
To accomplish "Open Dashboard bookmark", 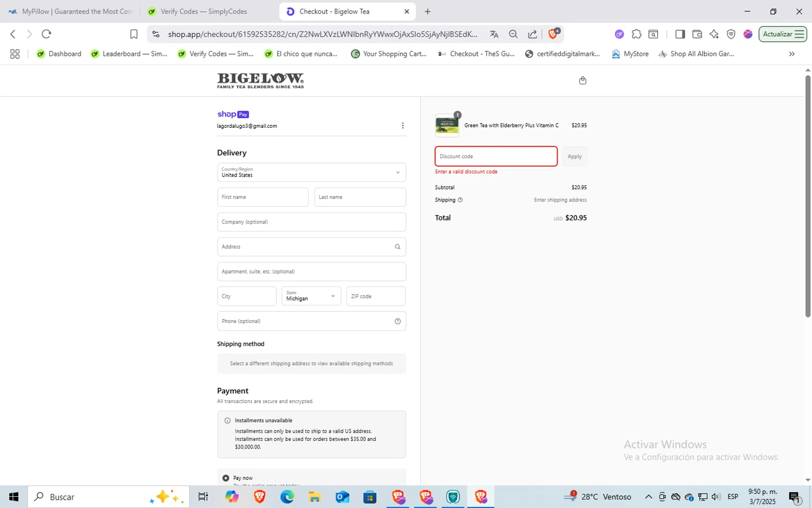I will 59,54.
